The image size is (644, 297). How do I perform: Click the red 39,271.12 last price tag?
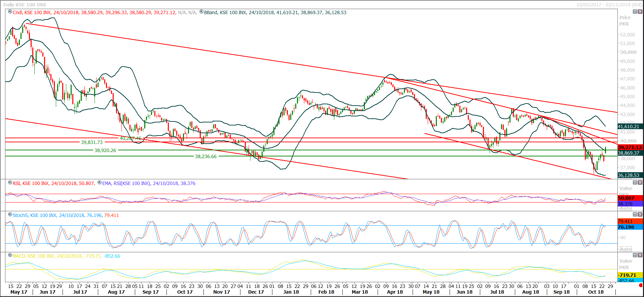tap(630, 147)
